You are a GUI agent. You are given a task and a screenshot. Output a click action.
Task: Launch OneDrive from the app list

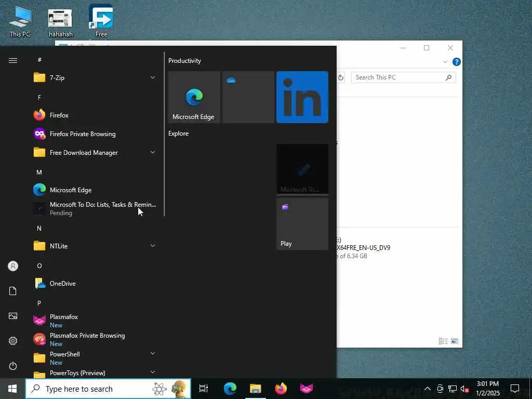click(x=95, y=283)
